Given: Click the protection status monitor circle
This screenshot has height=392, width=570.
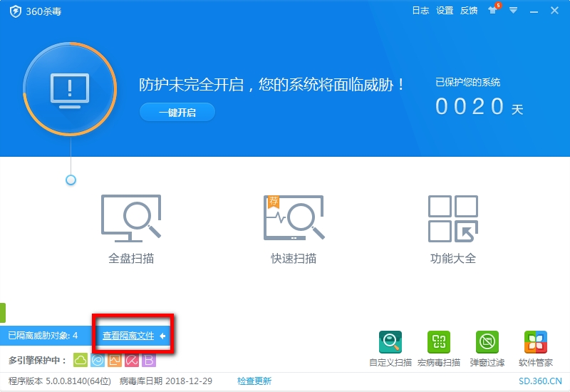Looking at the screenshot, I should (x=70, y=88).
